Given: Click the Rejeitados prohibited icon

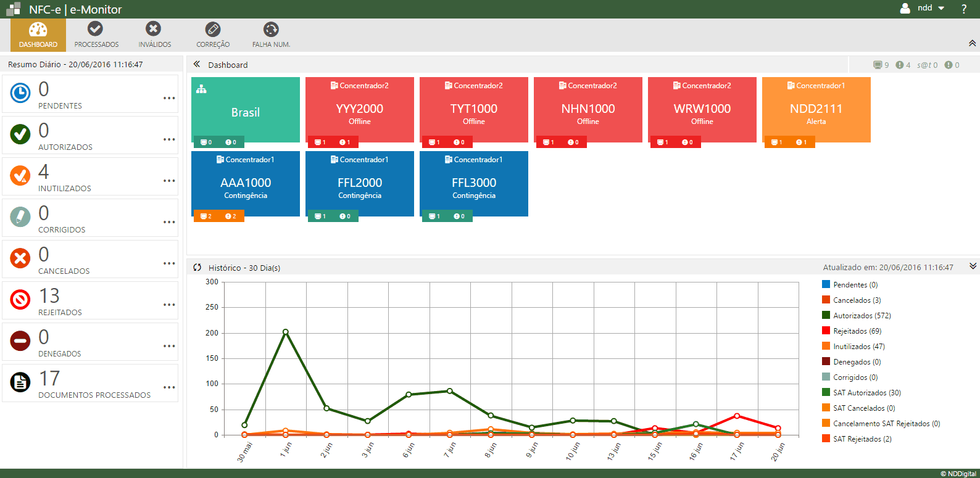Looking at the screenshot, I should [20, 300].
